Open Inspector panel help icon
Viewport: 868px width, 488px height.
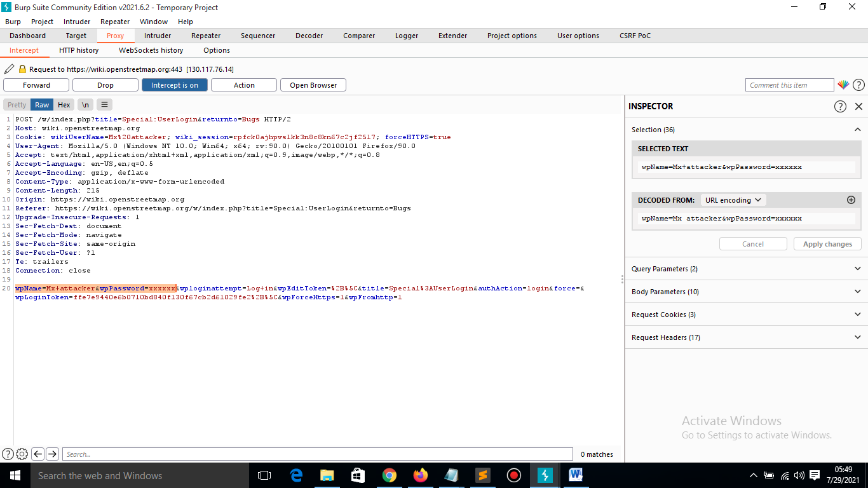tap(840, 106)
